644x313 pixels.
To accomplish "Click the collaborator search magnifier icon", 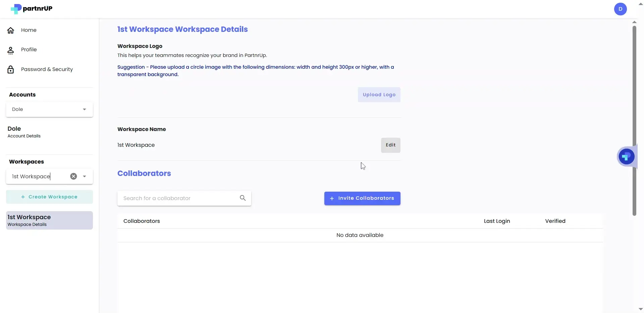I will [243, 198].
